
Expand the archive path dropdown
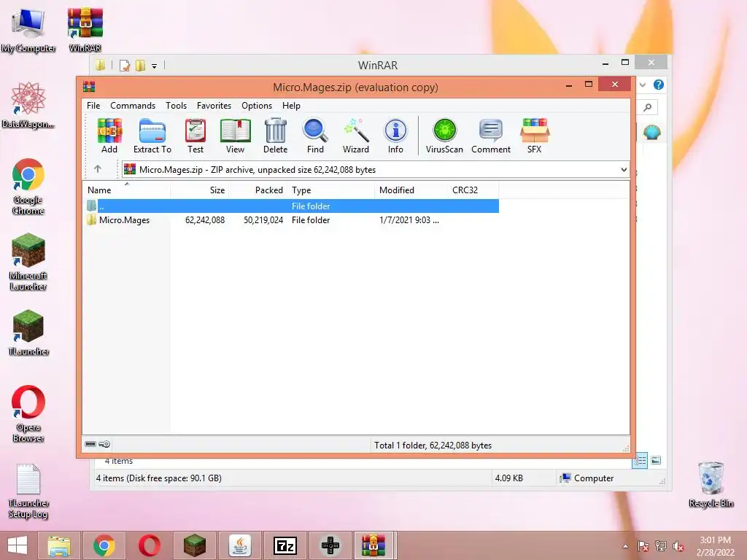[624, 169]
